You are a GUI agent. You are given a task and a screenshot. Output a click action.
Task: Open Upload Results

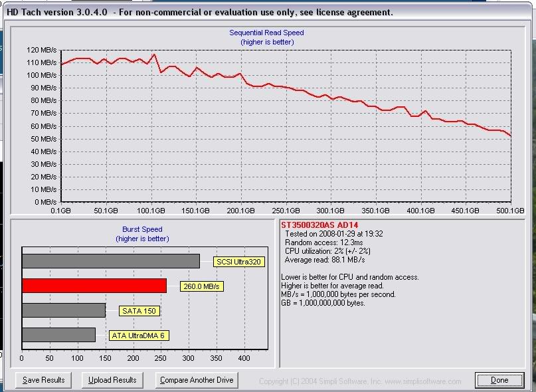(112, 380)
